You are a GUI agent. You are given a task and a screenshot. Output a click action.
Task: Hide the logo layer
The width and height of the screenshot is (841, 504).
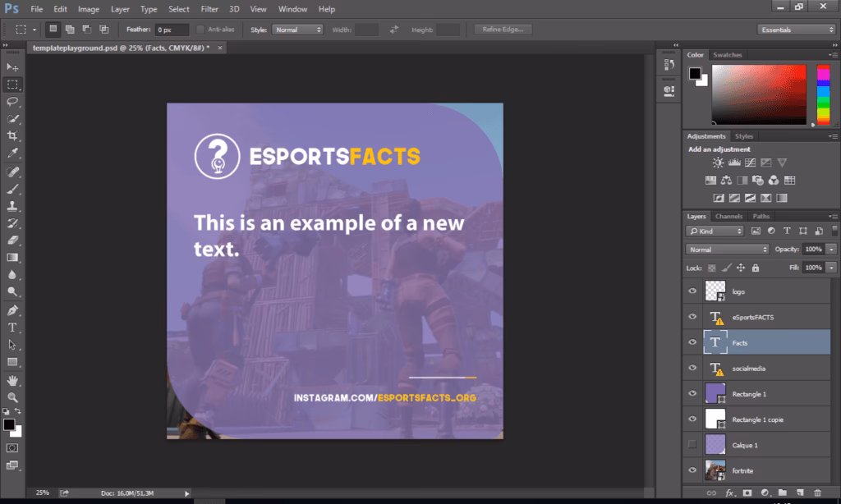coord(692,291)
